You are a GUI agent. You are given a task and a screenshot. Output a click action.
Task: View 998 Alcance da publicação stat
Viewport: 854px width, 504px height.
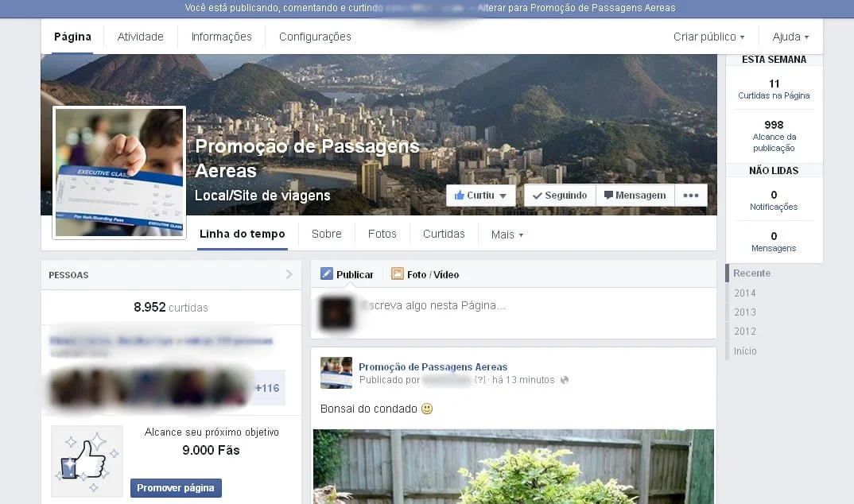click(x=774, y=136)
